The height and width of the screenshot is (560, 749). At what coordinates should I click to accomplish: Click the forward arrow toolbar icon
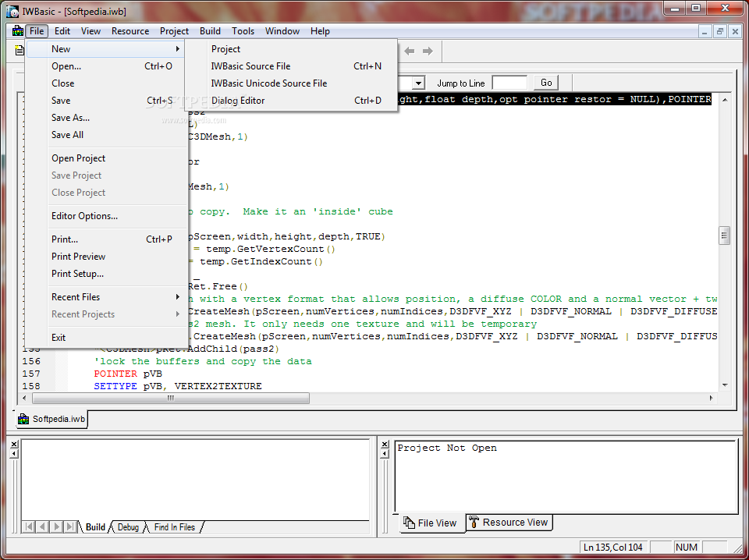tap(428, 51)
